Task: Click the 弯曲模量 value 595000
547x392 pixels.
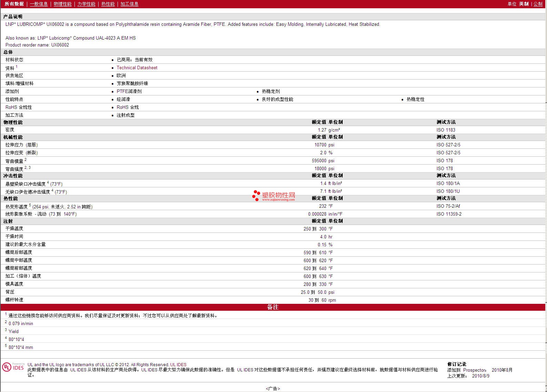Action: 319,161
